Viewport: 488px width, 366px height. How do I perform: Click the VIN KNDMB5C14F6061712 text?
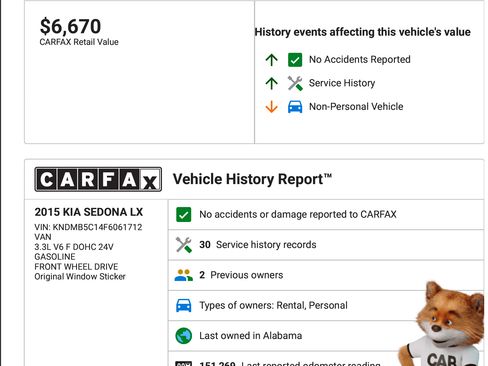pyautogui.click(x=88, y=227)
